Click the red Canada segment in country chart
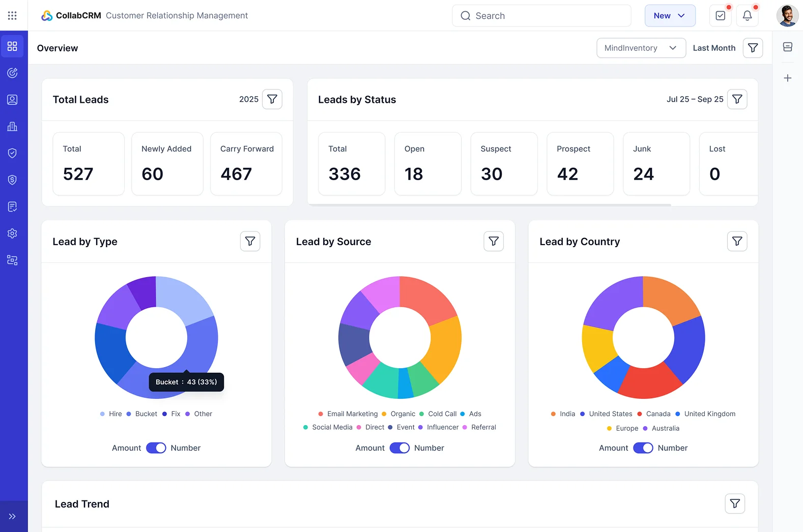803x532 pixels. coord(648,382)
